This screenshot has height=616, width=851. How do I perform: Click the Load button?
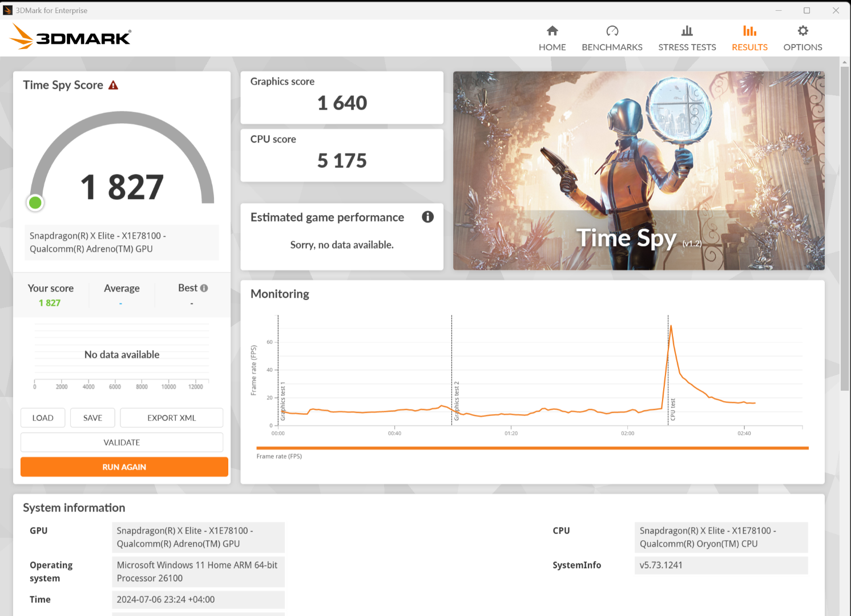tap(43, 418)
